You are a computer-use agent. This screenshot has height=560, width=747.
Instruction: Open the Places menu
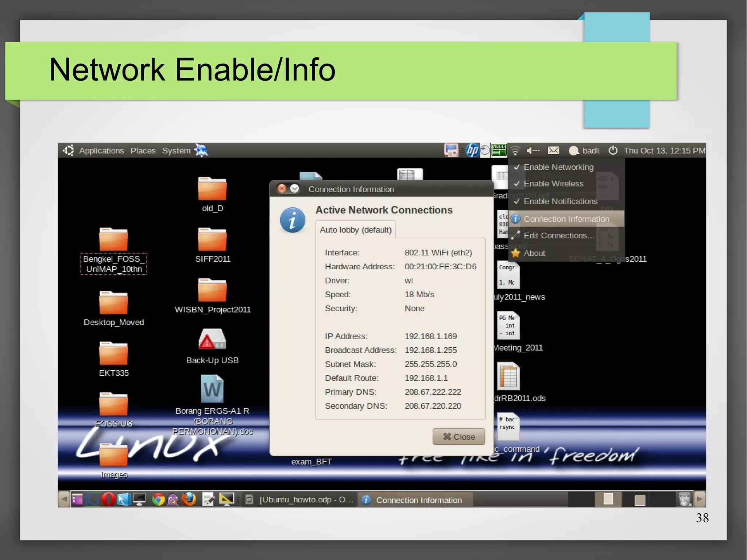[x=143, y=151]
